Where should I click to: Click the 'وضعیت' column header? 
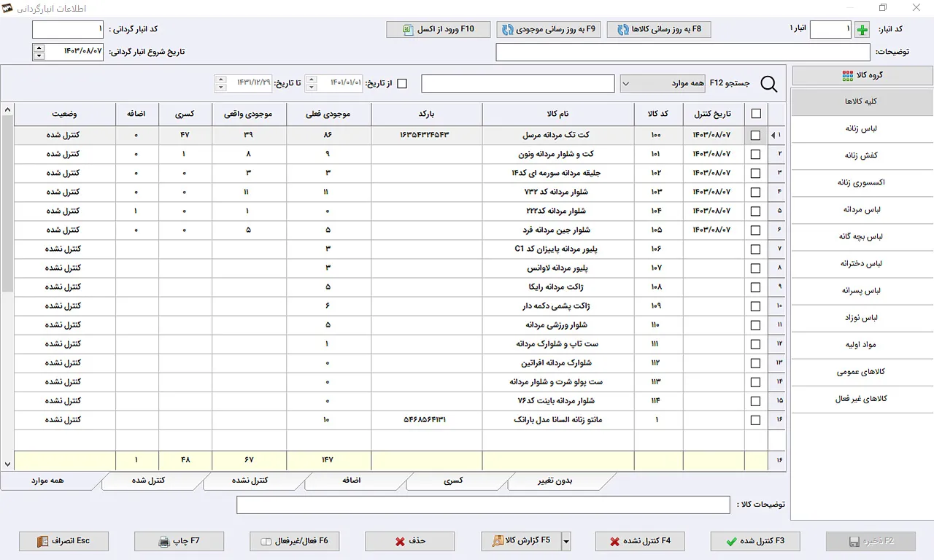tap(64, 114)
